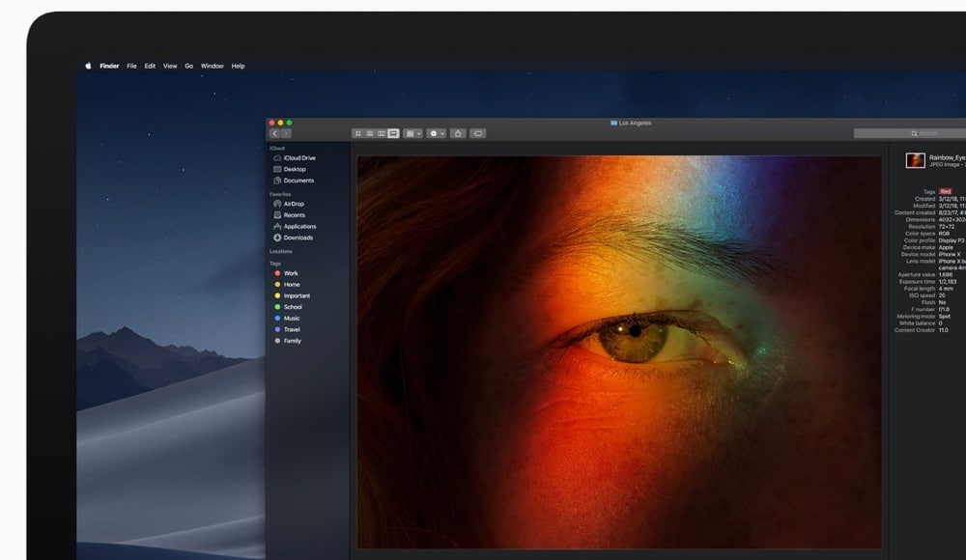The width and height of the screenshot is (966, 560).
Task: Click the iCloud sidebar heading
Action: click(x=277, y=149)
